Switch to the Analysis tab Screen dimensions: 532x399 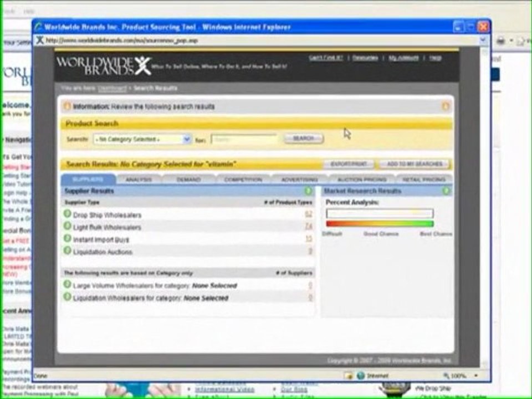pos(139,179)
